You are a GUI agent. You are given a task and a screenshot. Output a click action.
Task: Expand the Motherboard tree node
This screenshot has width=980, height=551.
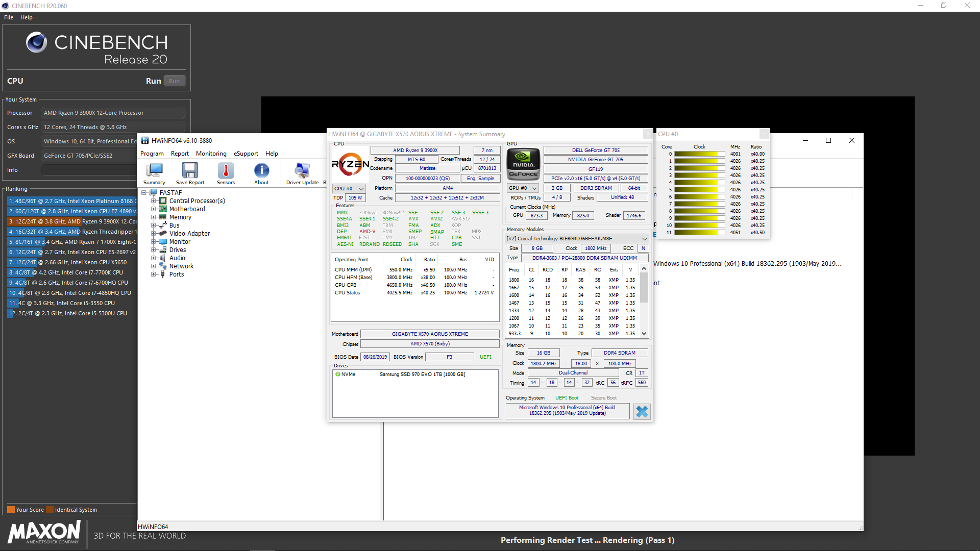[153, 209]
